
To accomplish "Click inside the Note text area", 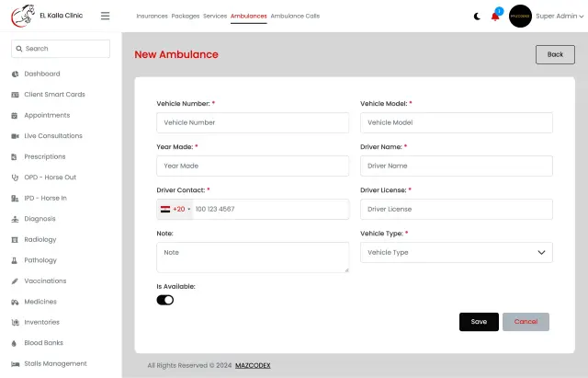I will pyautogui.click(x=253, y=258).
